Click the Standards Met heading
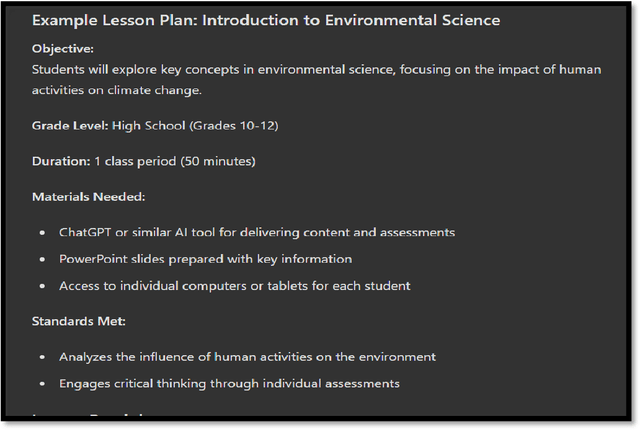Image resolution: width=640 pixels, height=430 pixels. coord(80,322)
